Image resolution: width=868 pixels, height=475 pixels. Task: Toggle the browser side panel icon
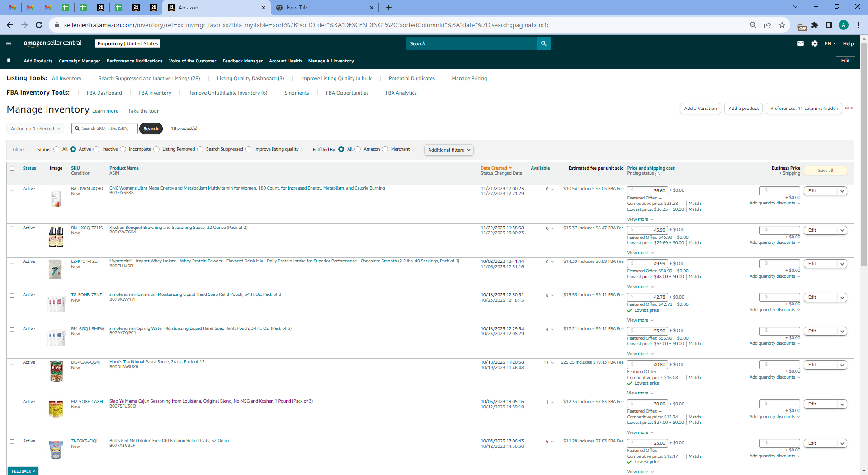[x=829, y=25]
